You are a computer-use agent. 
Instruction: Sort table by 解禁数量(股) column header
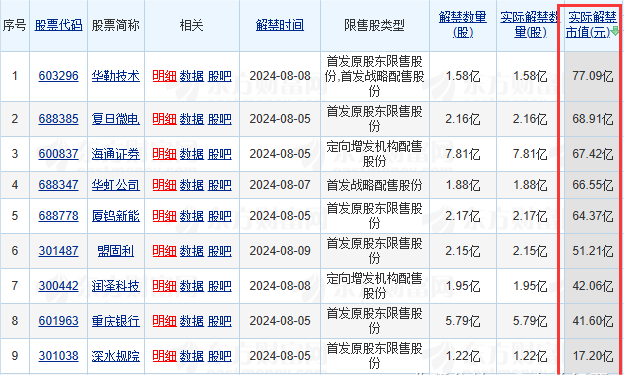pos(463,25)
